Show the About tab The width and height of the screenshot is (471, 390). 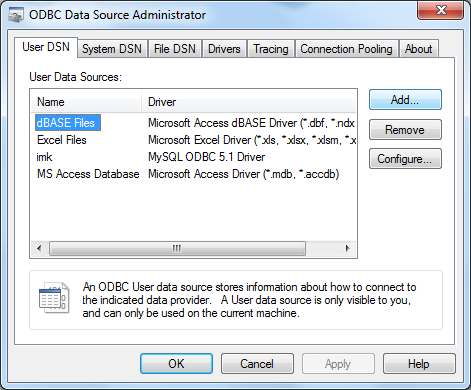pyautogui.click(x=418, y=49)
